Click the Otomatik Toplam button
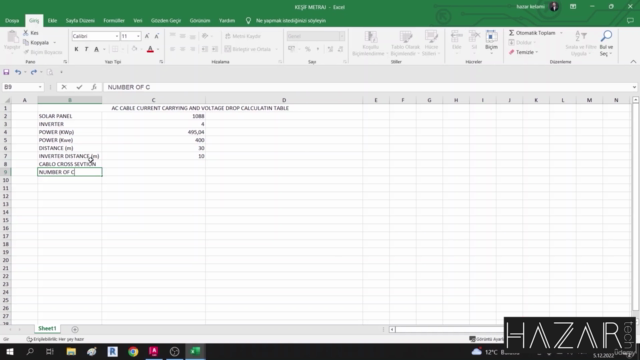This screenshot has width=640, height=360. [532, 33]
